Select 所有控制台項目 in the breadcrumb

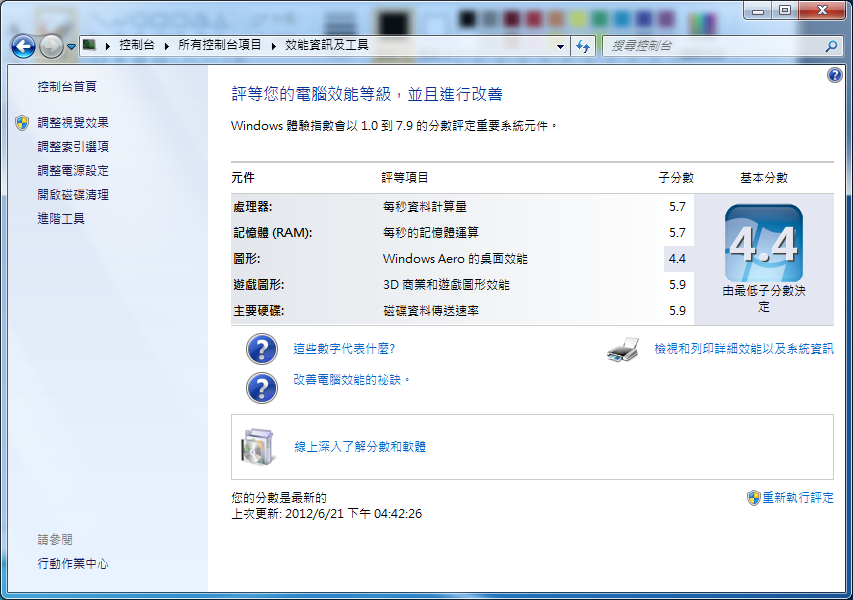click(x=219, y=45)
